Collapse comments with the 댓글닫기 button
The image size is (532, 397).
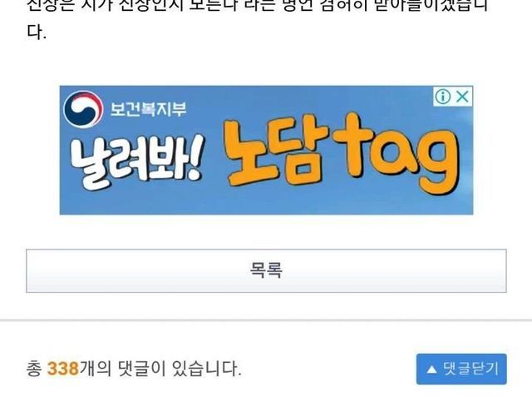461,369
